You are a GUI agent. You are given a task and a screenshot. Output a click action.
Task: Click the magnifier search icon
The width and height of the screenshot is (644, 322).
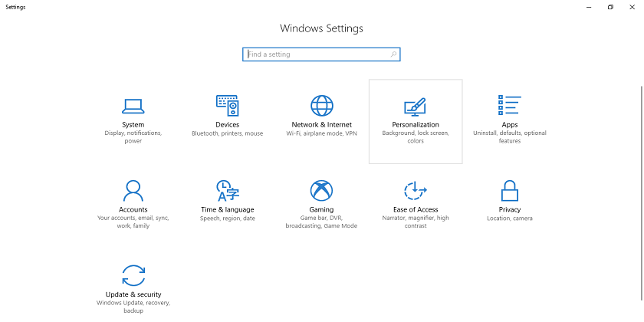pyautogui.click(x=393, y=54)
